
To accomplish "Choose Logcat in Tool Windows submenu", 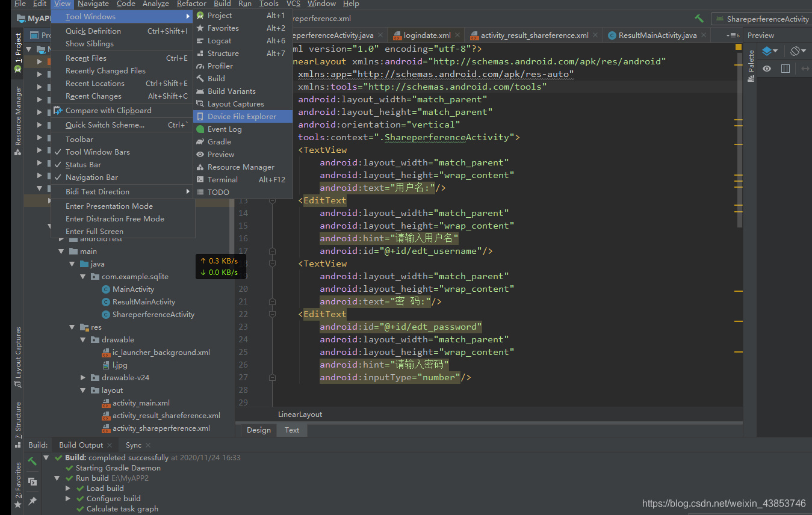I will click(243, 41).
